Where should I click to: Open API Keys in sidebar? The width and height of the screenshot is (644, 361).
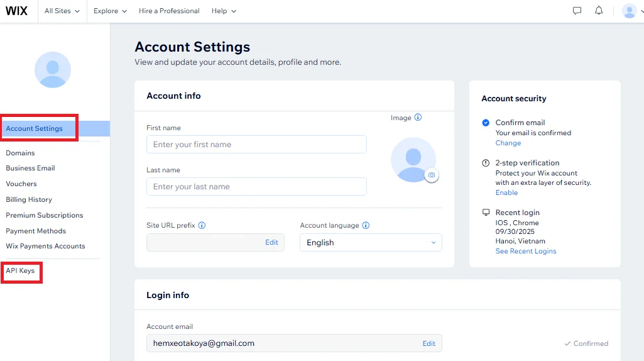point(20,270)
